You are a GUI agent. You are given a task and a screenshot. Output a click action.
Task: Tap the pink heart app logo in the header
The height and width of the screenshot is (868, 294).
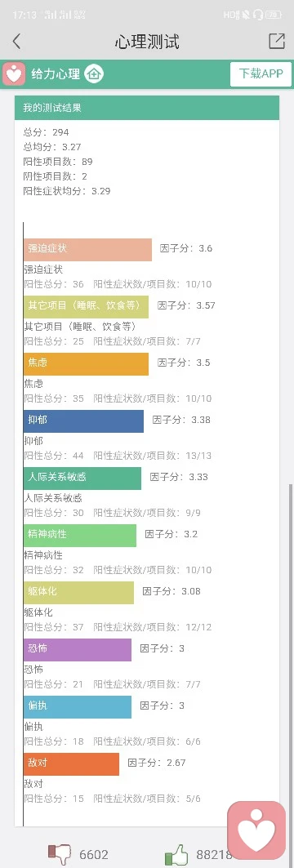pos(14,73)
